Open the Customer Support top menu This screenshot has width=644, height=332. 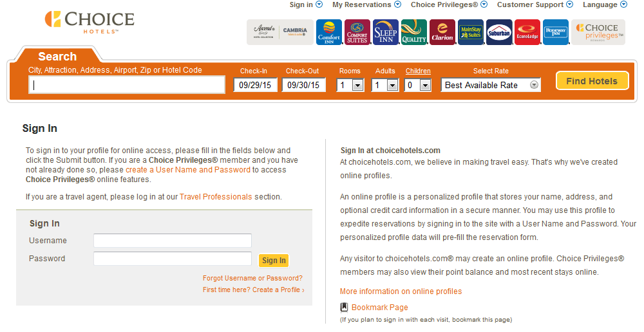pyautogui.click(x=530, y=5)
